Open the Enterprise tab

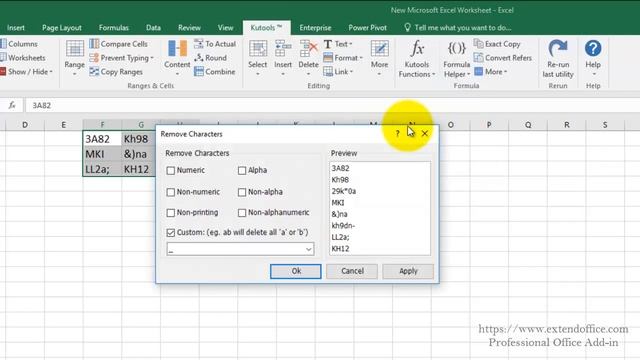pos(315,28)
